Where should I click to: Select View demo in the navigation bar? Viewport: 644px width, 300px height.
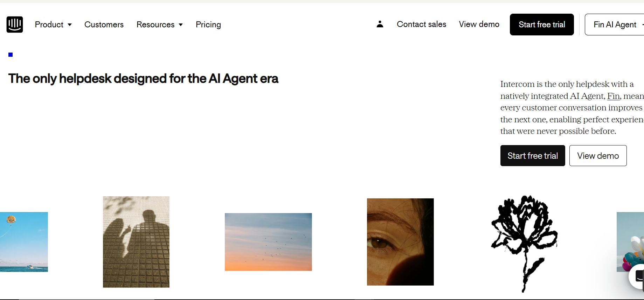[479, 24]
